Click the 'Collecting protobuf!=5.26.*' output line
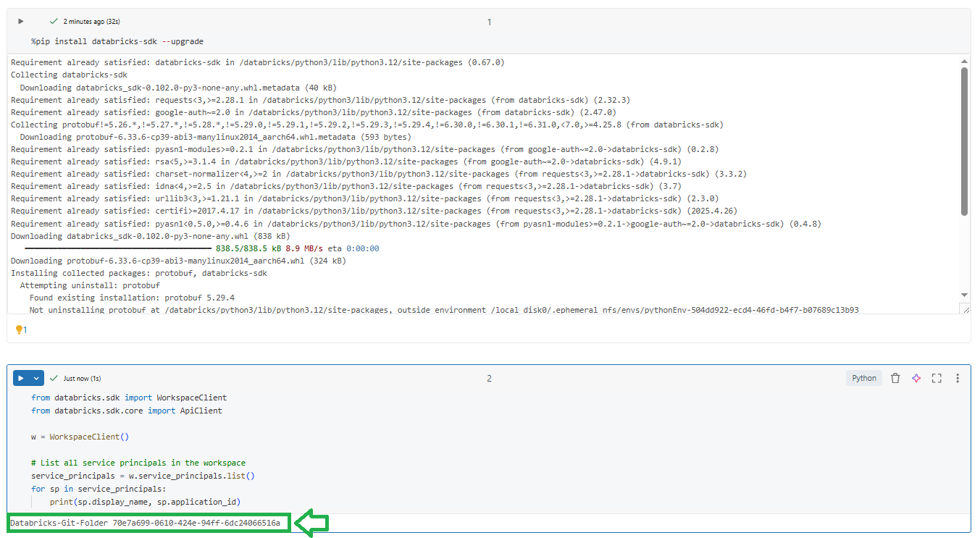The width and height of the screenshot is (980, 538). [367, 125]
